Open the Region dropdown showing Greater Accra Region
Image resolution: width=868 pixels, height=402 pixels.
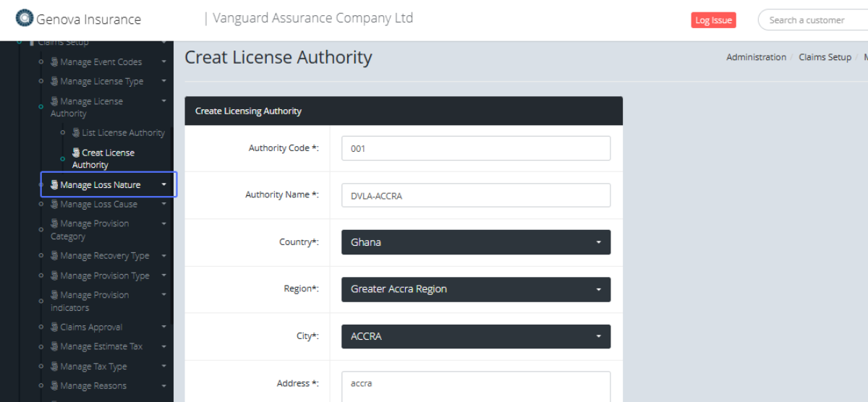(475, 289)
